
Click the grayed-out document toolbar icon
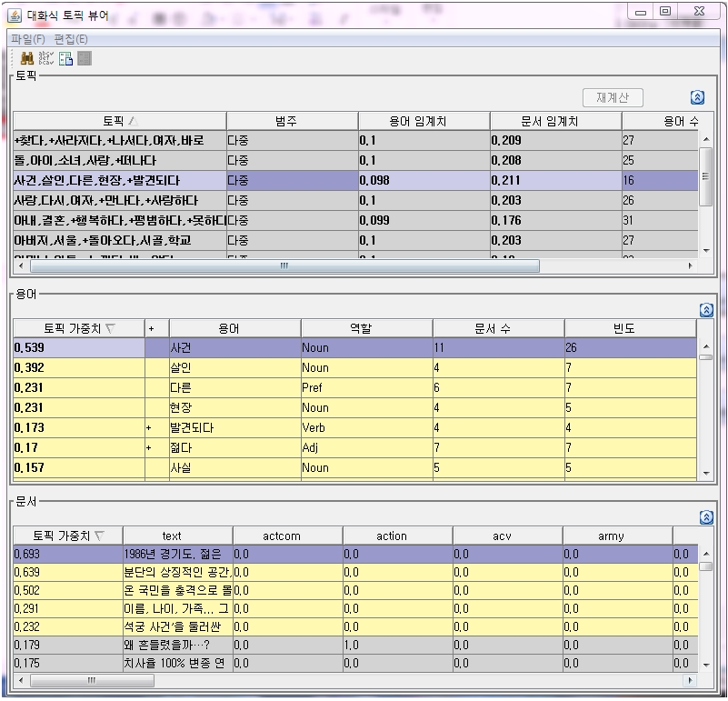(85, 58)
